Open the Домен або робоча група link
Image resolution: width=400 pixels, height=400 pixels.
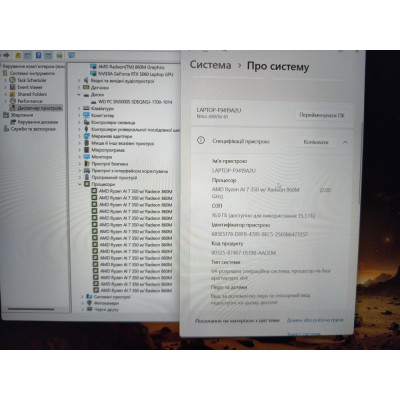pos(315,320)
